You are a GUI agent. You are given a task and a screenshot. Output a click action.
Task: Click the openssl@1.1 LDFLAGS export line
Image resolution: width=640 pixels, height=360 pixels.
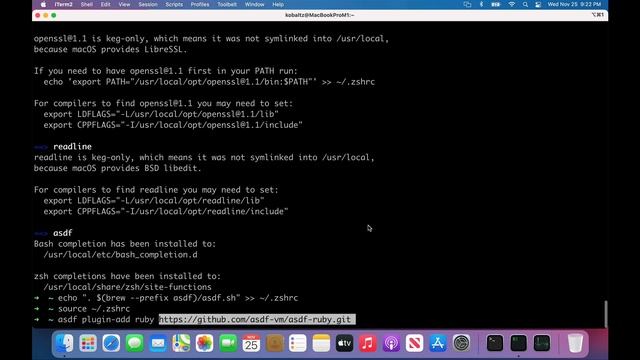tap(161, 114)
